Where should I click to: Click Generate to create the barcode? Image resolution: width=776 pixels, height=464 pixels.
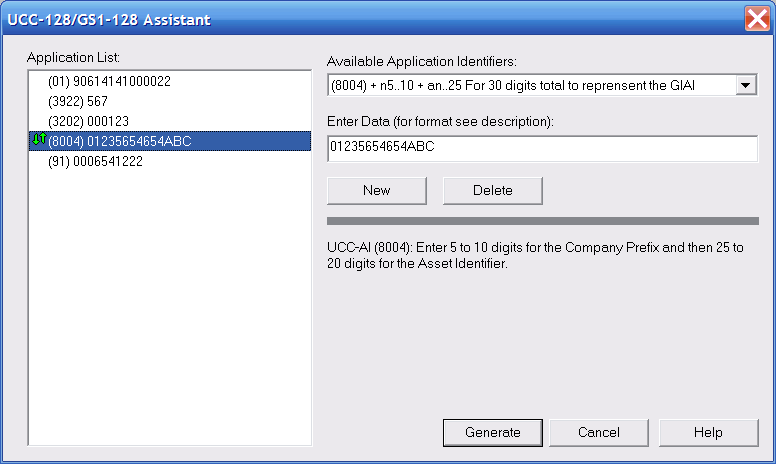click(x=492, y=433)
